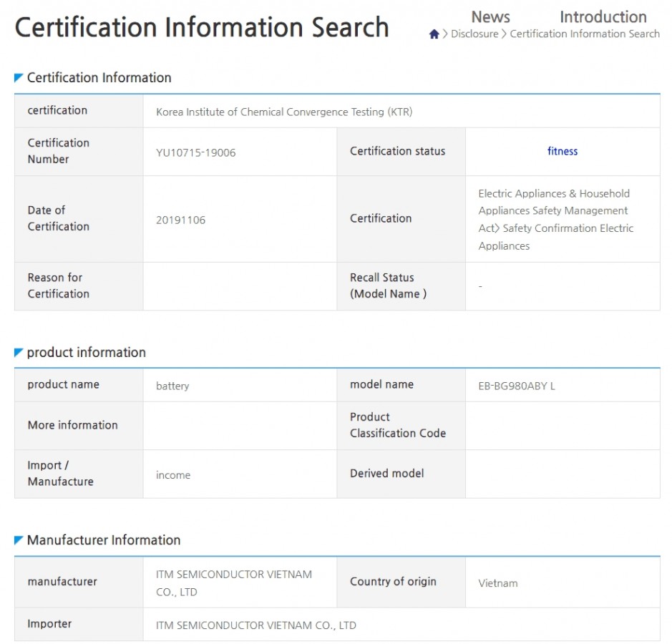This screenshot has height=644, width=672.
Task: Click the Safety Confirmation Electric Appliances text
Action: click(555, 237)
